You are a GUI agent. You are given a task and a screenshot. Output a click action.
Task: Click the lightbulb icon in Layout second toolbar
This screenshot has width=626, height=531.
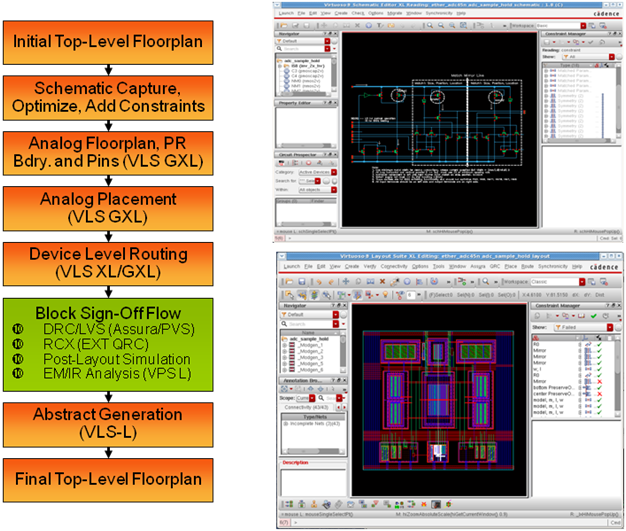coord(385,295)
